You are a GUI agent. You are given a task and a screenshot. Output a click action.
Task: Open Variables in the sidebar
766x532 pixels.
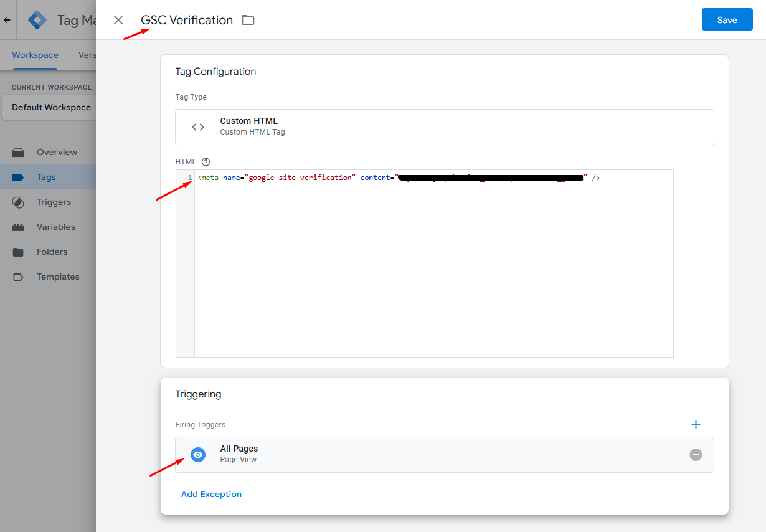[48, 227]
